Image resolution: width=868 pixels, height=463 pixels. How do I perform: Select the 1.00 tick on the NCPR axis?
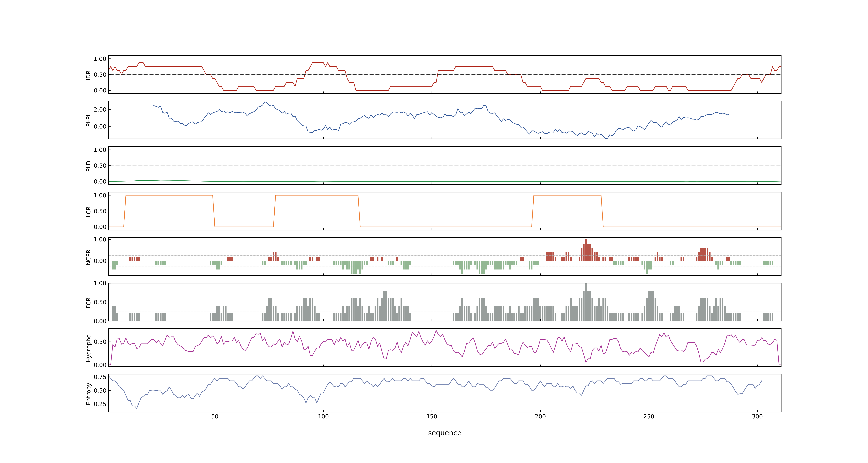100,240
